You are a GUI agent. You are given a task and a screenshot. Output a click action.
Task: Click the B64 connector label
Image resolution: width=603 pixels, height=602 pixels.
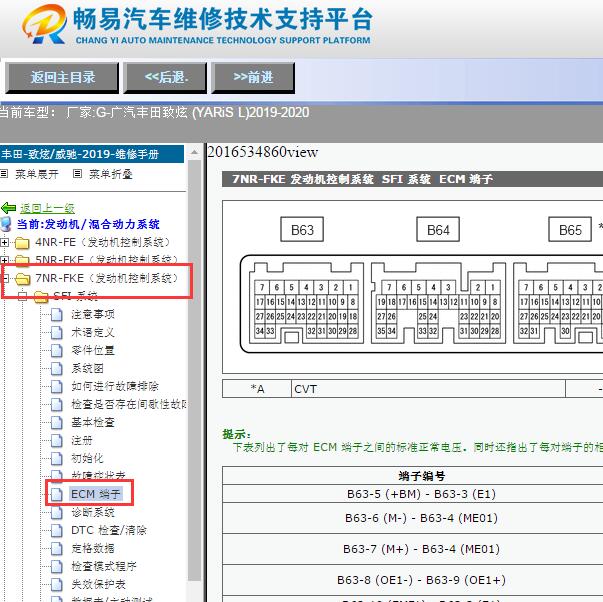(438, 230)
